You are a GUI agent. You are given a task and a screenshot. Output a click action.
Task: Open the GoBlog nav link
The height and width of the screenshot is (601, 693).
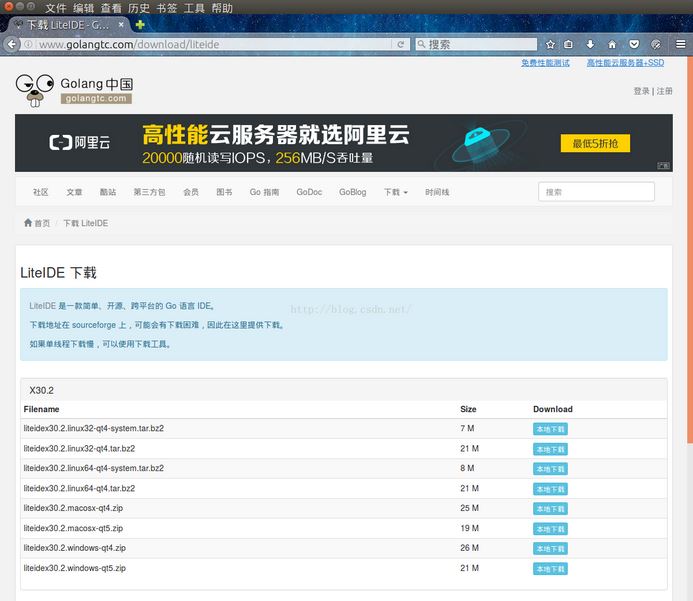pyautogui.click(x=353, y=192)
